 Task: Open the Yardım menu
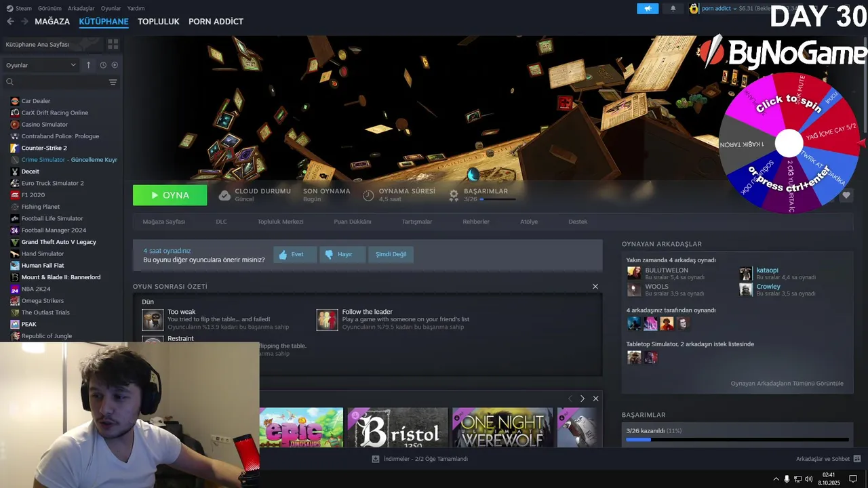click(x=136, y=8)
